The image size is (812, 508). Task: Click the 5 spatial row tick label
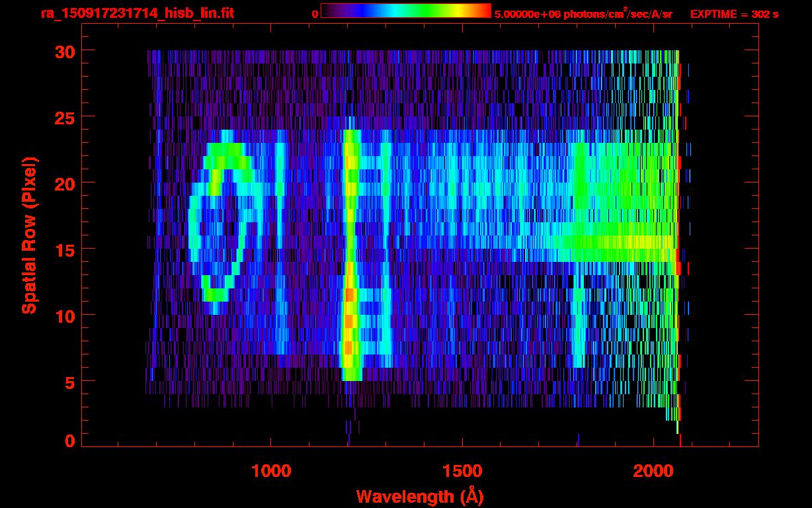click(70, 382)
